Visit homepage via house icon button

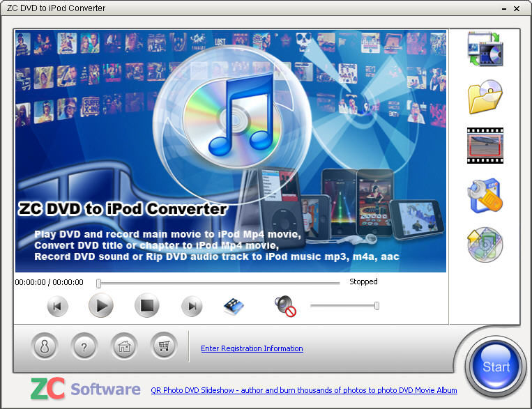124,346
